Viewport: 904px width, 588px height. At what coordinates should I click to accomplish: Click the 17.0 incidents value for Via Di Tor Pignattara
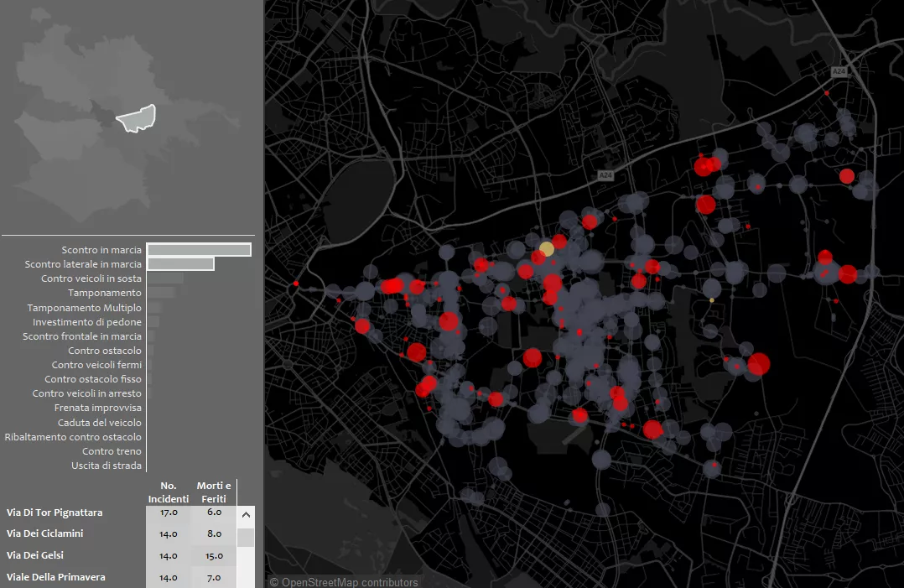click(169, 513)
